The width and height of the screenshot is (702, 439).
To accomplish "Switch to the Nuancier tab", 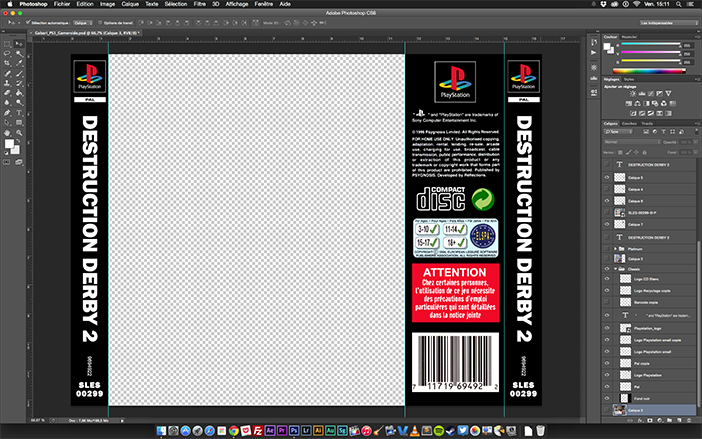I will coord(629,37).
